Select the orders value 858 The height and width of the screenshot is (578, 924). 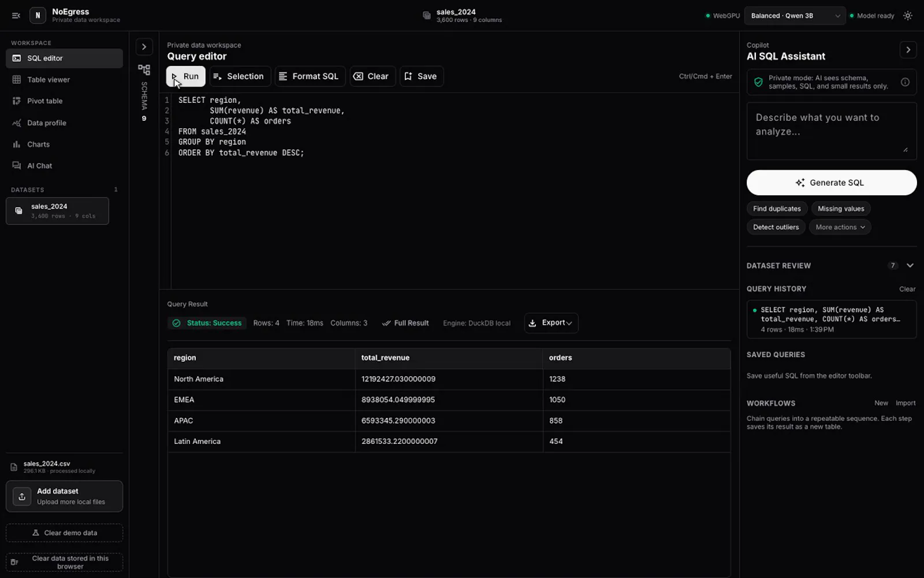(636, 421)
